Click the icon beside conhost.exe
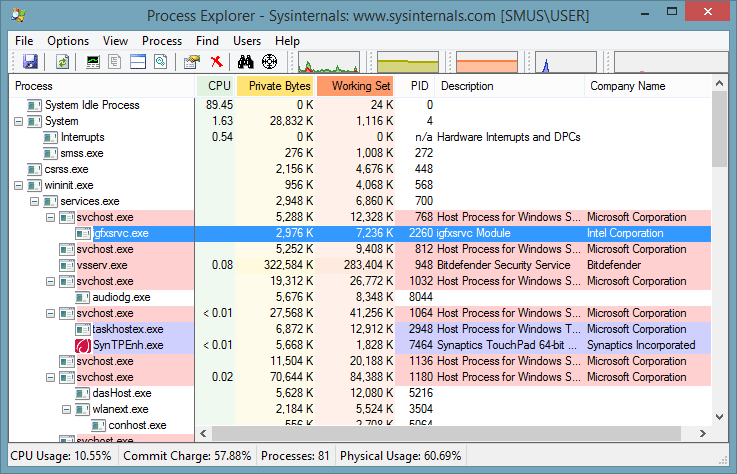Screen dimensions: 737x474 coord(98,425)
